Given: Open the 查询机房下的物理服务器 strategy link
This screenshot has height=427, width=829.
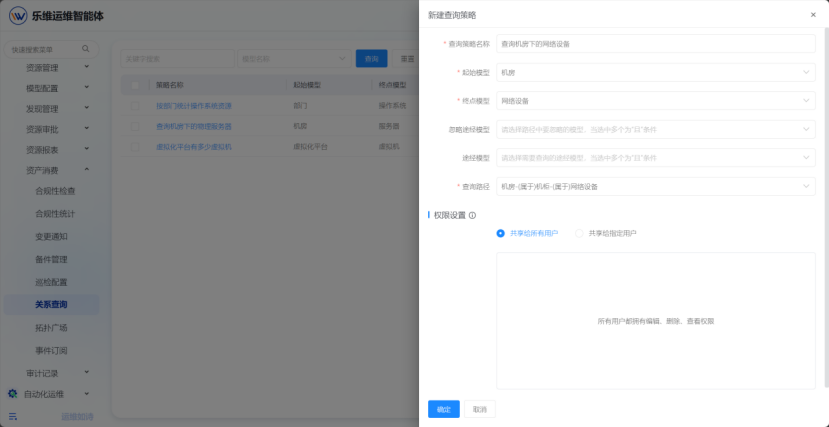Looking at the screenshot, I should 194,126.
